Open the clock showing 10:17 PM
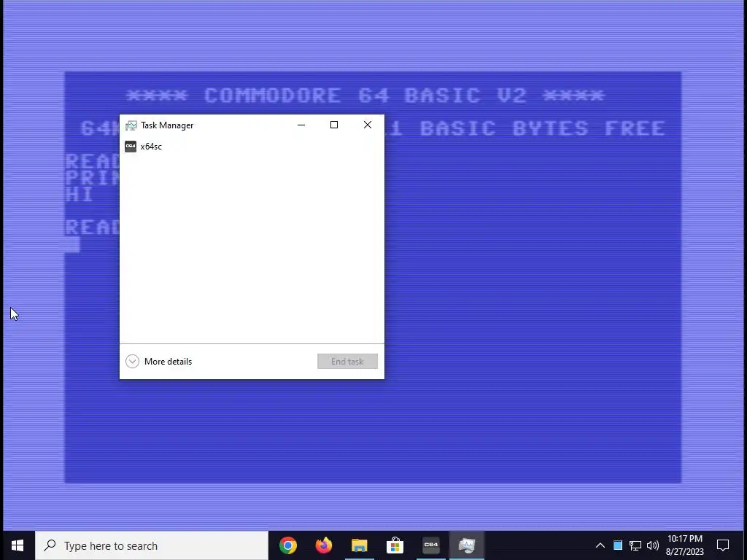 tap(684, 545)
